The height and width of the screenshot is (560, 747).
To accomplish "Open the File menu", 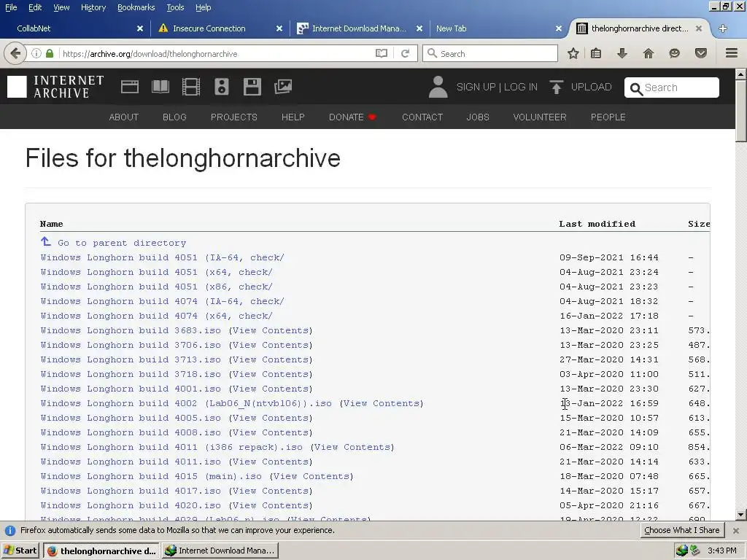I will click(11, 7).
